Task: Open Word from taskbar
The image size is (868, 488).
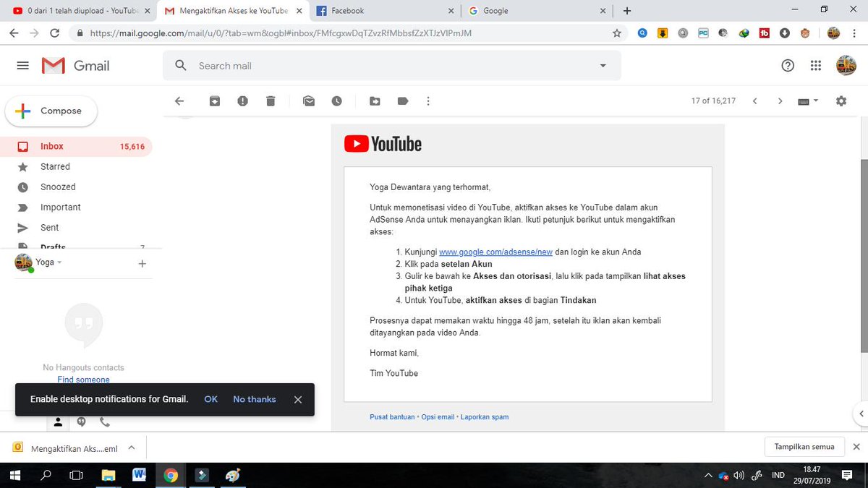Action: 140,476
